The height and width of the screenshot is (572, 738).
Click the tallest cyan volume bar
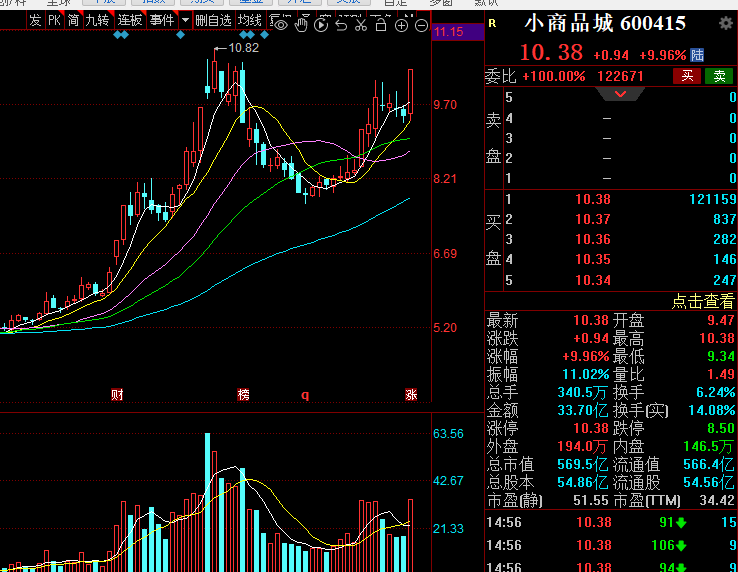tap(208, 502)
